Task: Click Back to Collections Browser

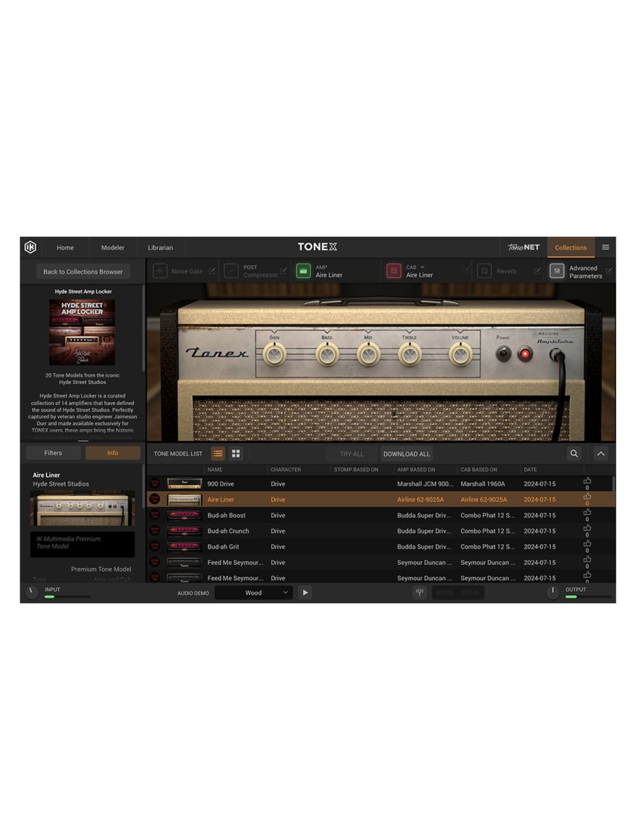Action: click(83, 271)
